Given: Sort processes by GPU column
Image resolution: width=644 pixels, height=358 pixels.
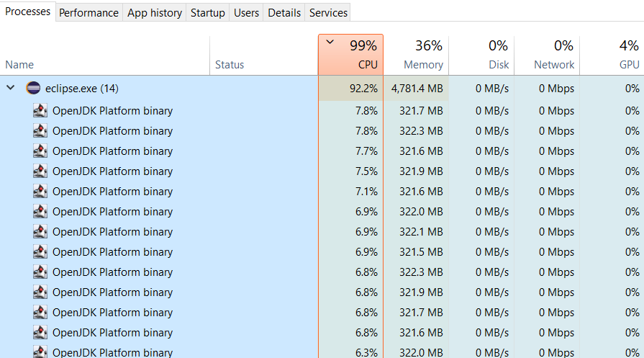Looking at the screenshot, I should click(612, 55).
